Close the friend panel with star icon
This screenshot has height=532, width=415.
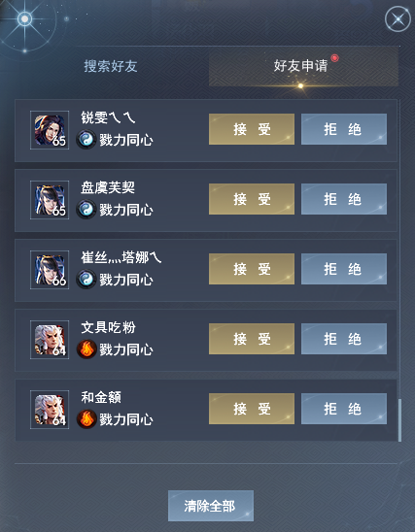point(398,19)
